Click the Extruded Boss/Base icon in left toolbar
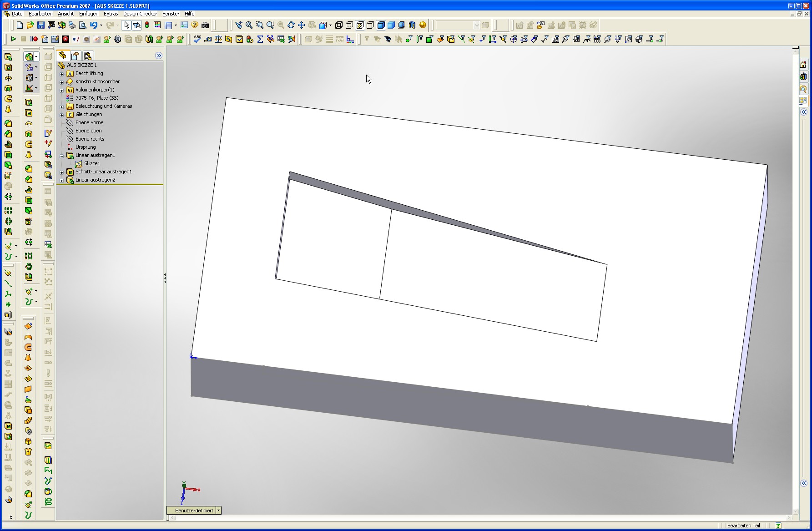812x531 pixels. click(x=8, y=57)
